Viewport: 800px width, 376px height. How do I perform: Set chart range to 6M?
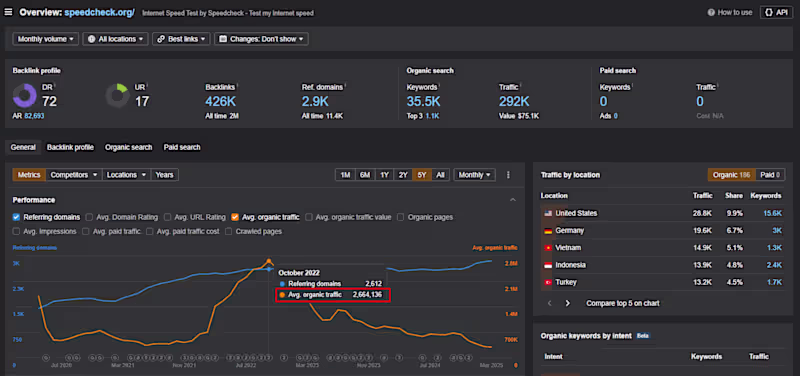tap(364, 175)
